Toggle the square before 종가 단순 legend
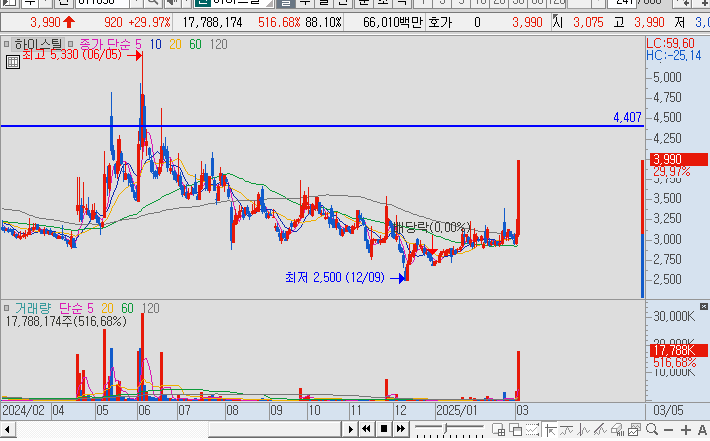Screen dimensions: 710x441 point(71,44)
